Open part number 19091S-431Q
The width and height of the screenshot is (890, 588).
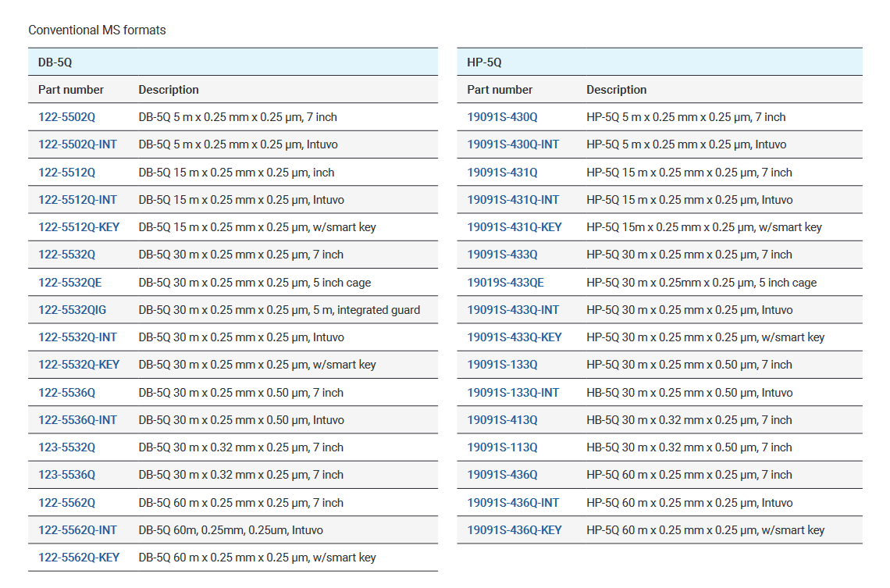(502, 172)
